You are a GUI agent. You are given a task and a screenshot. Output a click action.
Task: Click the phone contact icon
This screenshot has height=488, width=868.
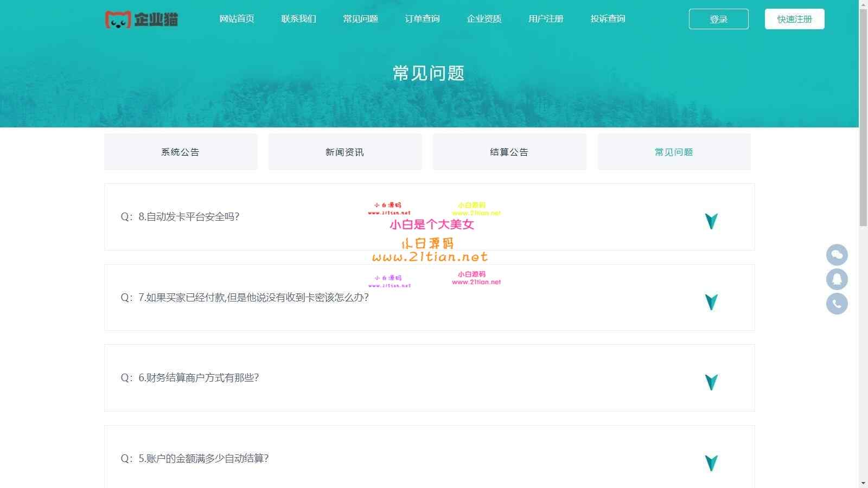tap(837, 303)
